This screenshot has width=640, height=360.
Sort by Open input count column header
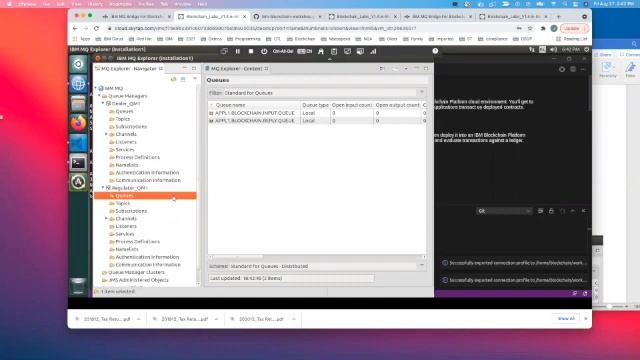[351, 105]
